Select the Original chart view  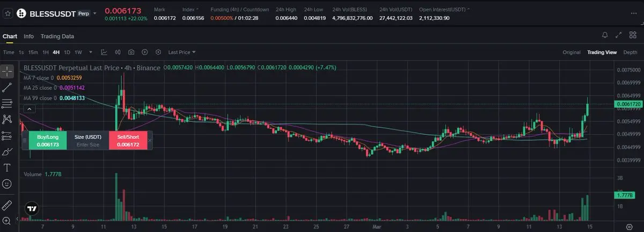[x=572, y=52]
